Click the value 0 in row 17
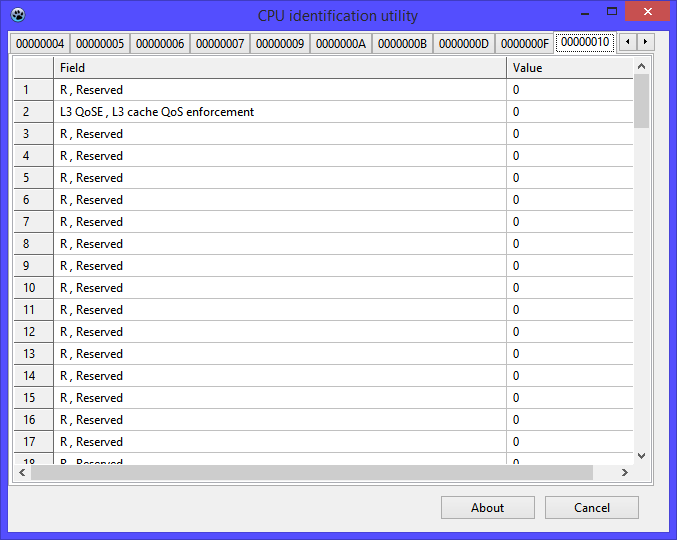This screenshot has height=540, width=677. coord(569,442)
